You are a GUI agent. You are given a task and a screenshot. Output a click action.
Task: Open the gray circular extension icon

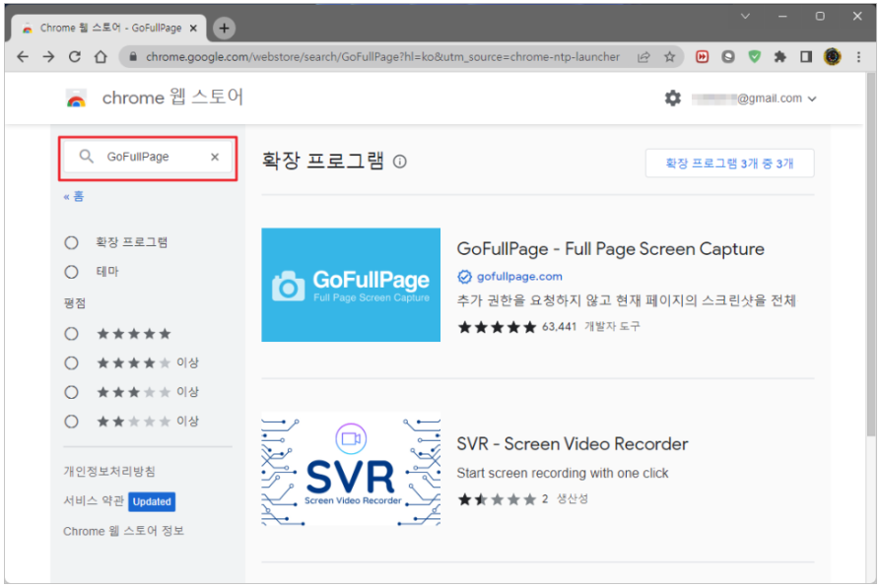[x=728, y=57]
